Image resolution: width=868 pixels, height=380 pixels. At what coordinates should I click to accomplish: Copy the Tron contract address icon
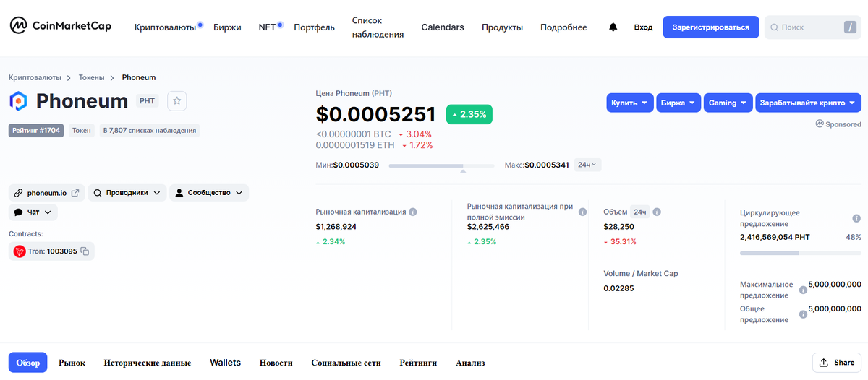click(x=85, y=251)
